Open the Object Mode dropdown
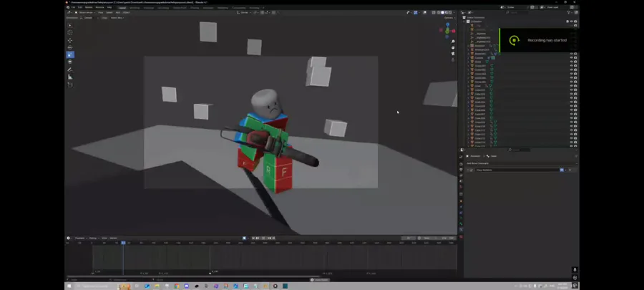The width and height of the screenshot is (644, 290). 85,12
